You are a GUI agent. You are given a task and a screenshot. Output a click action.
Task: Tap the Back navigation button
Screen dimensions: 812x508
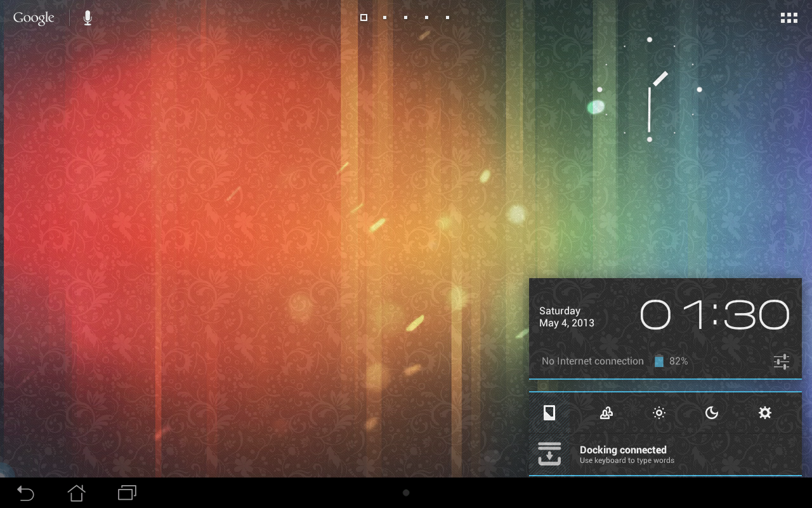25,493
